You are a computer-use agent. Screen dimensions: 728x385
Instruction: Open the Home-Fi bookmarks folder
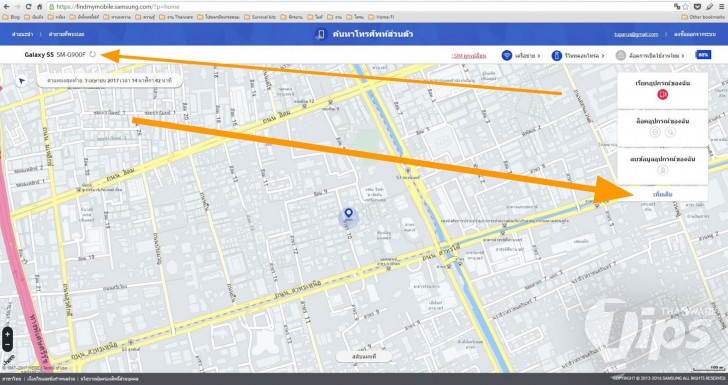point(381,17)
